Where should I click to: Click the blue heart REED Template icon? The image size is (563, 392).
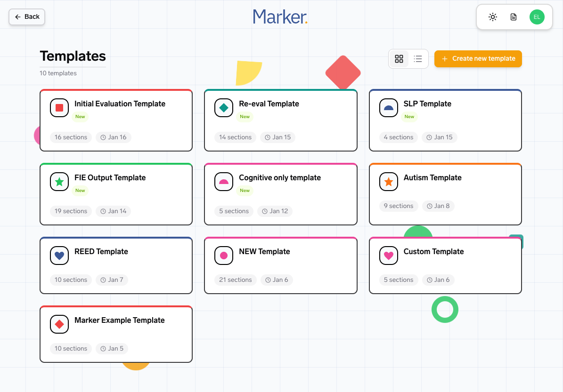click(x=59, y=256)
